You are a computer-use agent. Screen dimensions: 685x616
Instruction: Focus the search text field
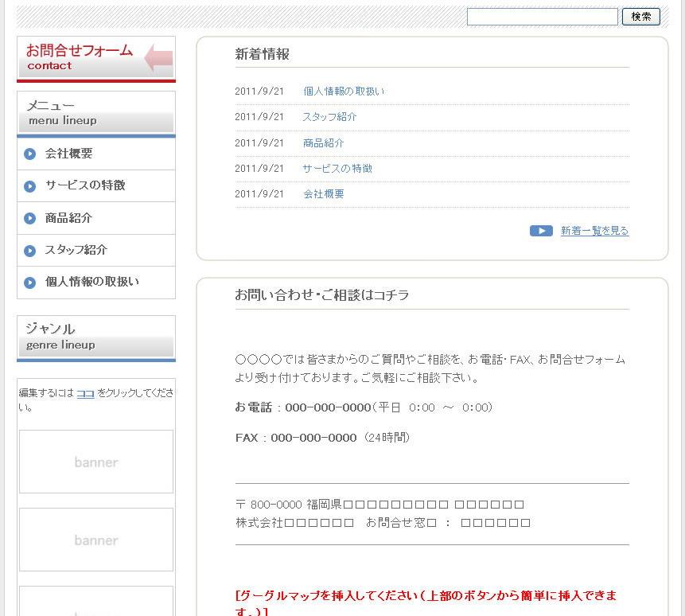pyautogui.click(x=542, y=17)
